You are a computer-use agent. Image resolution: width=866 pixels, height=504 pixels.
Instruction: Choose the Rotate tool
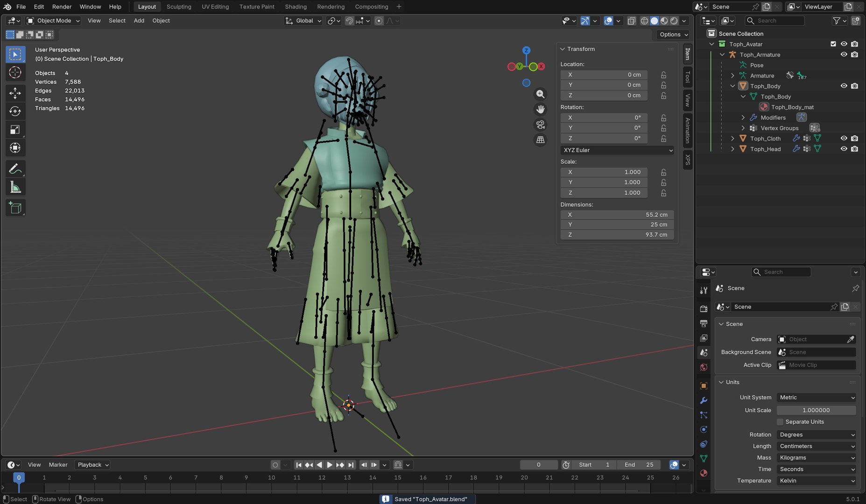pyautogui.click(x=15, y=111)
